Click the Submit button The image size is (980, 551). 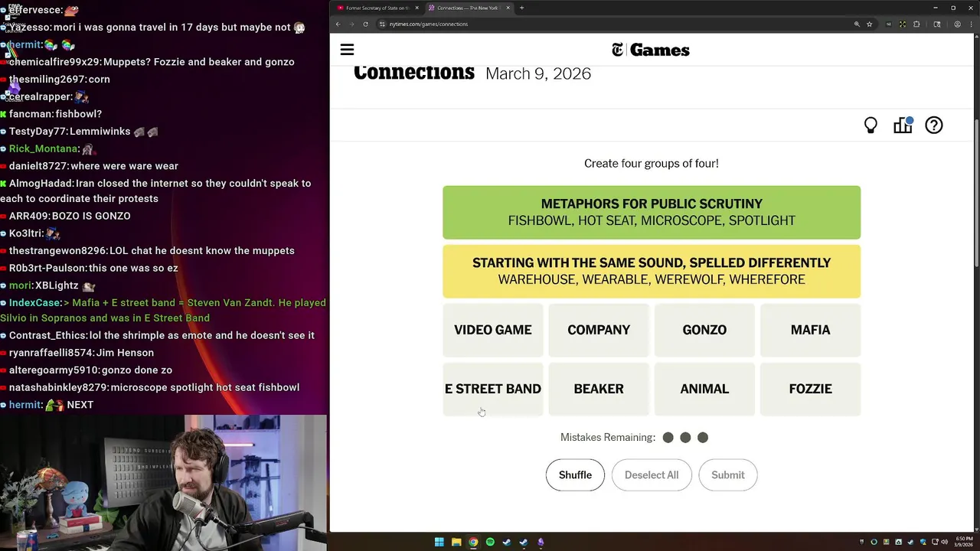click(x=727, y=475)
